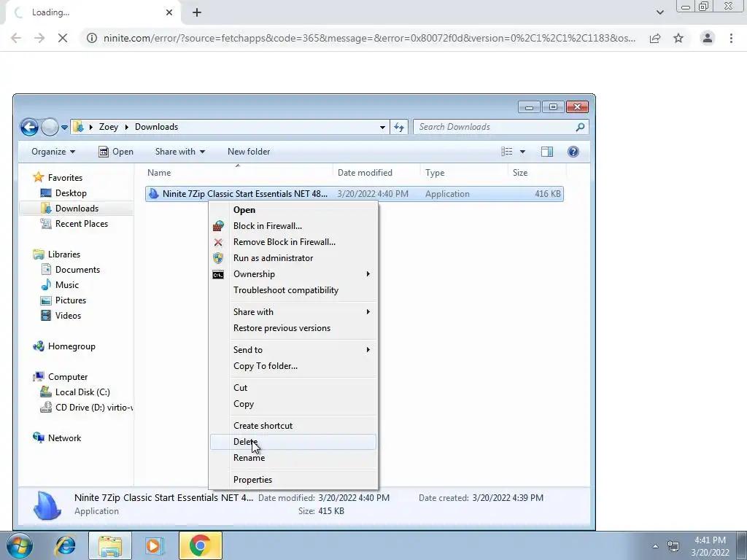Click change view icon in toolbar
747x560 pixels.
coord(506,152)
